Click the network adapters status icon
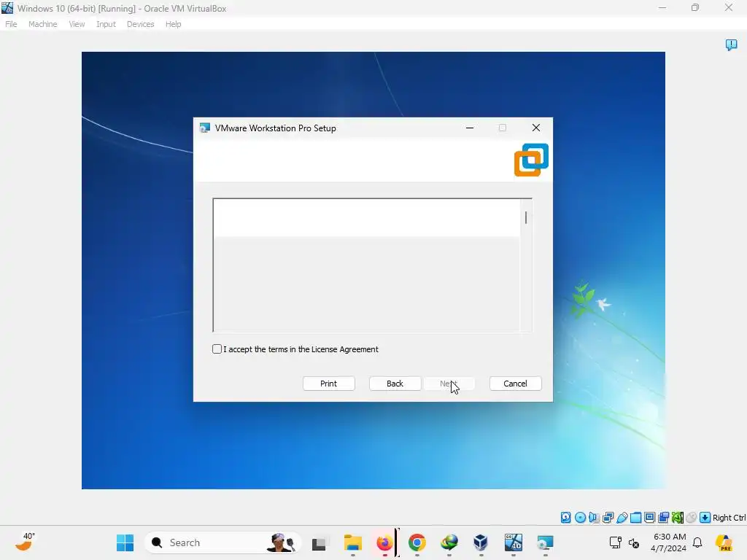 tap(608, 518)
